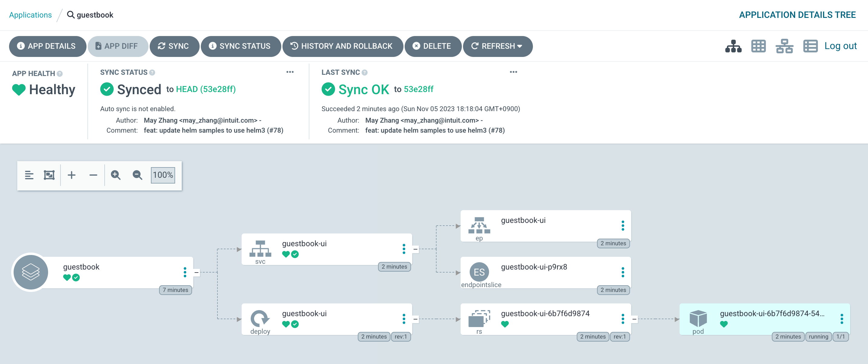Screen dimensions: 868x364
Task: Open kebab menu on guestbook-ui pod node
Action: coord(841,319)
